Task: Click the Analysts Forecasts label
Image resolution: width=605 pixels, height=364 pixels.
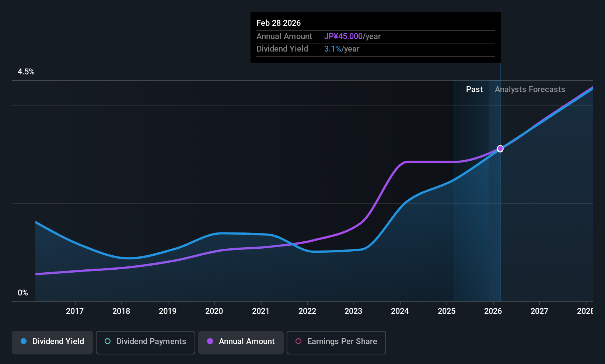Action: pyautogui.click(x=530, y=90)
